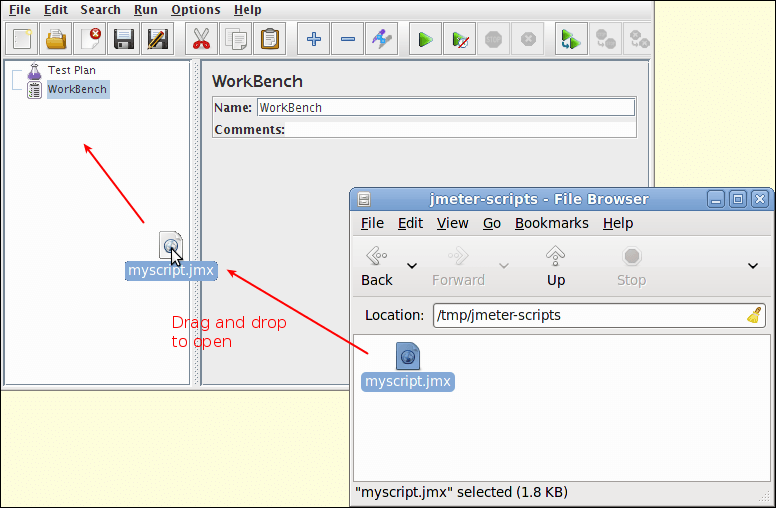Screen dimensions: 776x508
Task: Expand the file browser toolbar overflow chevron
Action: [x=753, y=266]
